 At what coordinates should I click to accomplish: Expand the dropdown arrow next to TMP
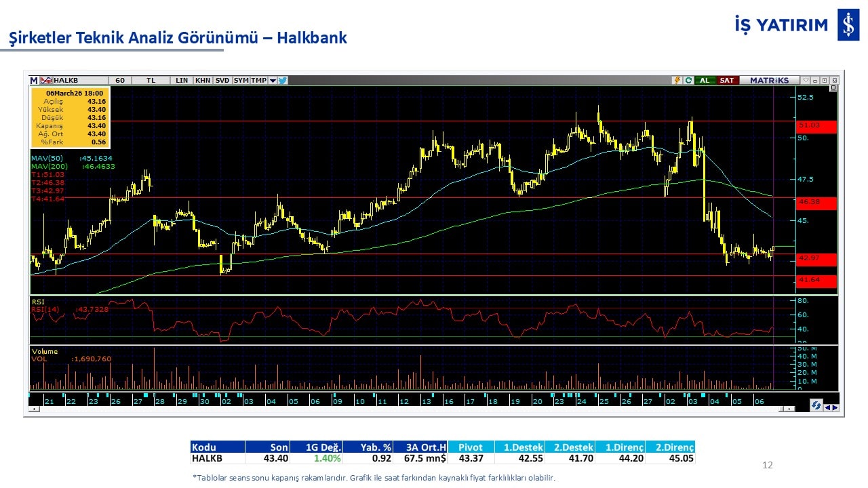(273, 80)
